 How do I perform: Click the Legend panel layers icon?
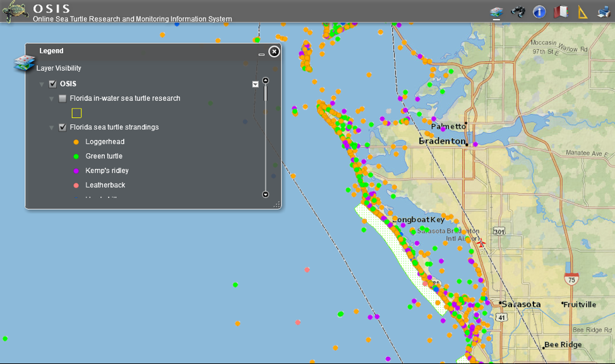click(25, 63)
